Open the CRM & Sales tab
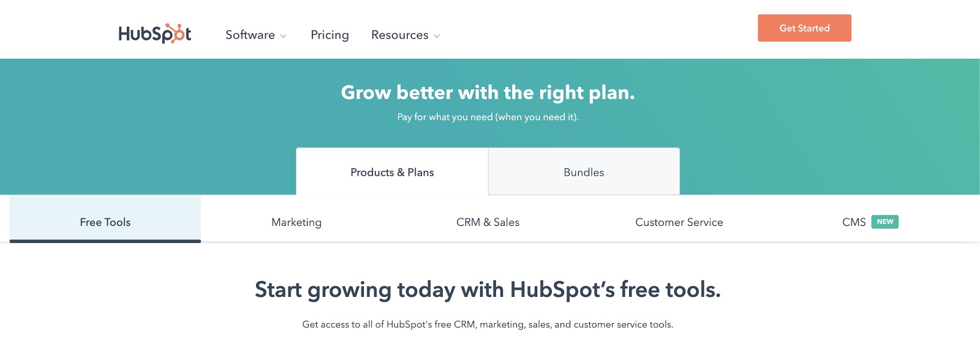The height and width of the screenshot is (344, 980). tap(488, 222)
